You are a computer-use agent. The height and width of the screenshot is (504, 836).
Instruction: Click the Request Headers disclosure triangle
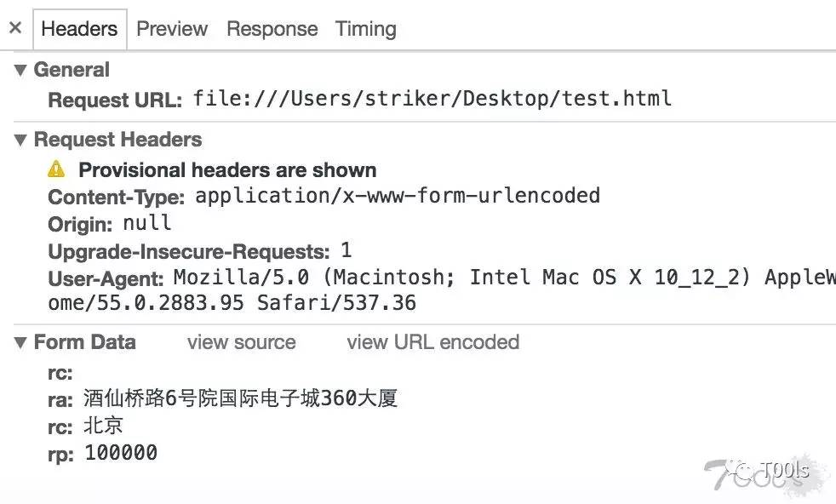tap(20, 140)
